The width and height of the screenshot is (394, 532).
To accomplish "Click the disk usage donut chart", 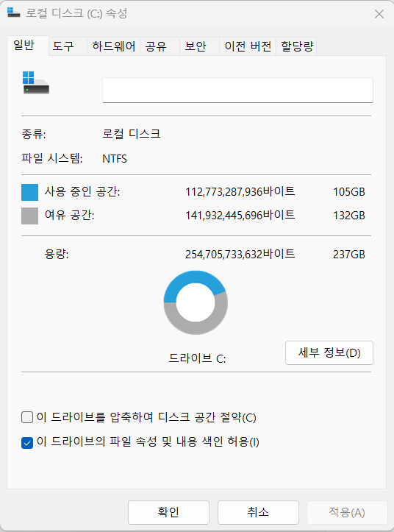I will point(196,302).
